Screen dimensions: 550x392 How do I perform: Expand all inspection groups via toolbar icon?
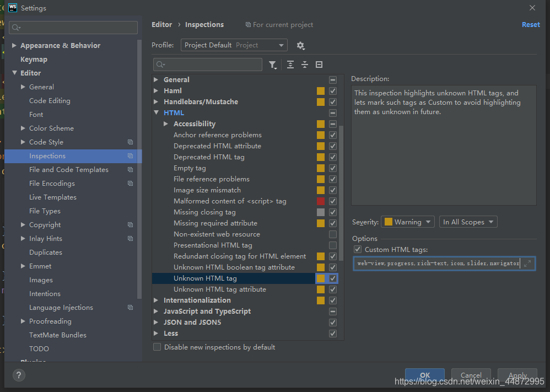click(x=290, y=65)
